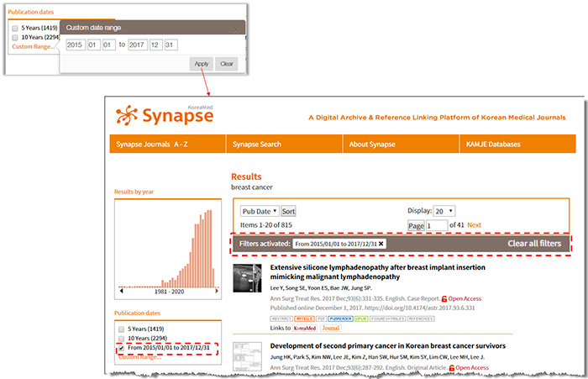Click the Page button
Image resolution: width=588 pixels, height=379 pixels.
point(416,225)
